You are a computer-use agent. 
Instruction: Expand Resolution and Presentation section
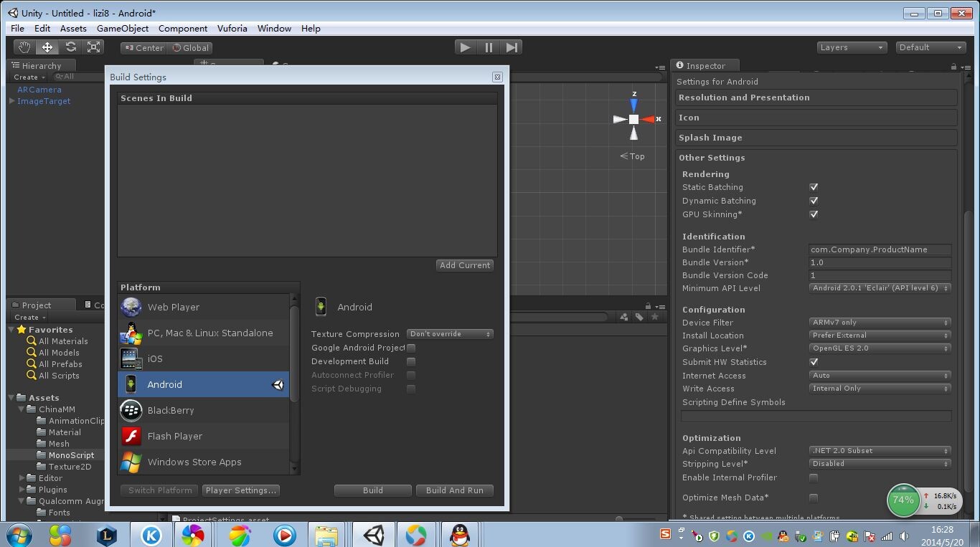816,97
